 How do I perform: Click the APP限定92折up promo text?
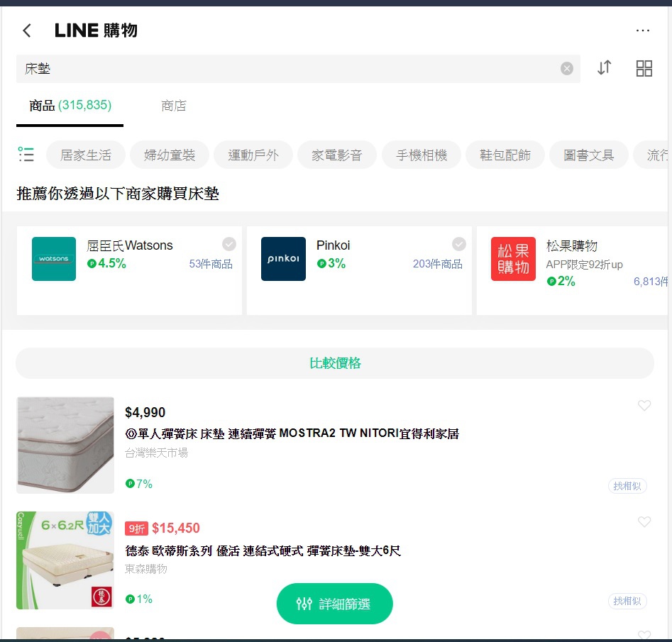click(584, 265)
